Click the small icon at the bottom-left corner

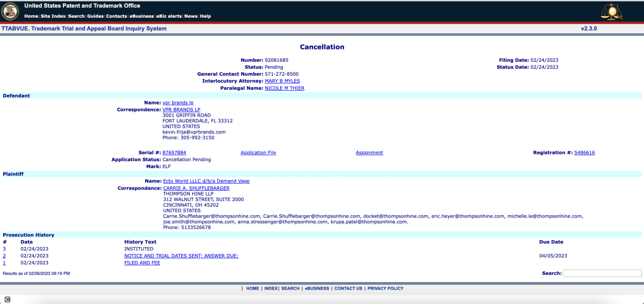[8, 299]
